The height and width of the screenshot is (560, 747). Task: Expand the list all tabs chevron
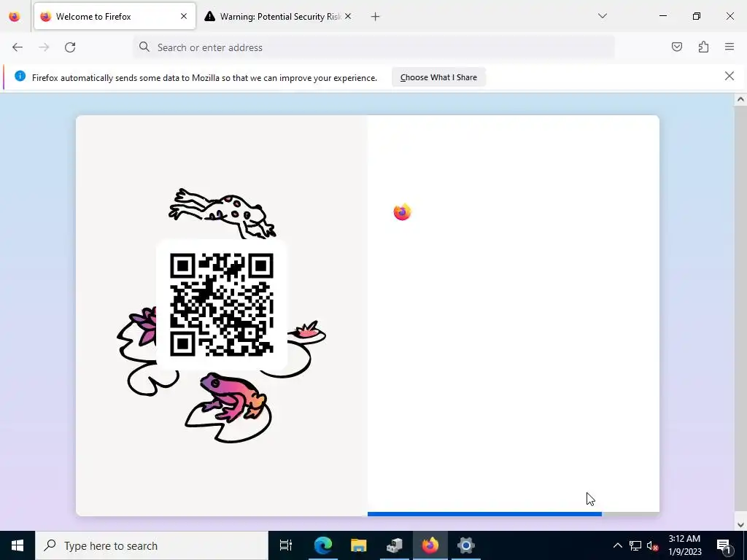click(602, 16)
